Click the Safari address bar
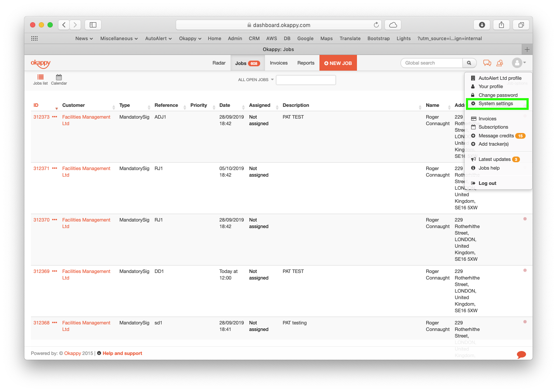Viewport: 557px width, 392px height. (279, 25)
